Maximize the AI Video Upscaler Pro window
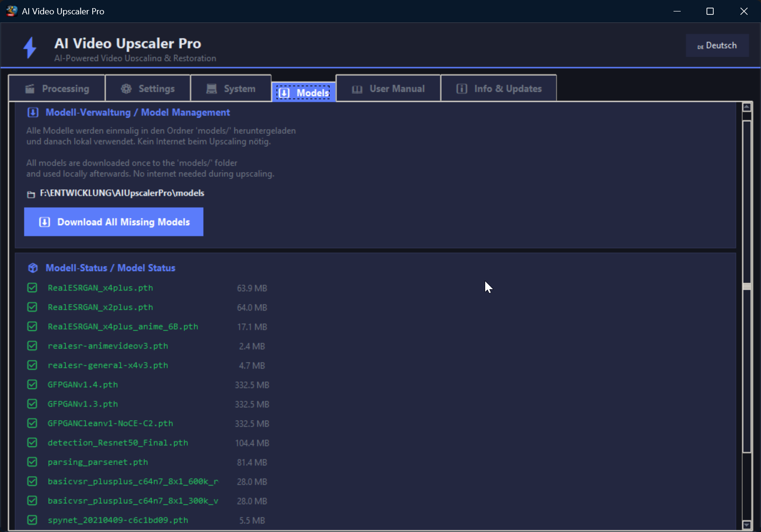The image size is (761, 532). (x=710, y=11)
